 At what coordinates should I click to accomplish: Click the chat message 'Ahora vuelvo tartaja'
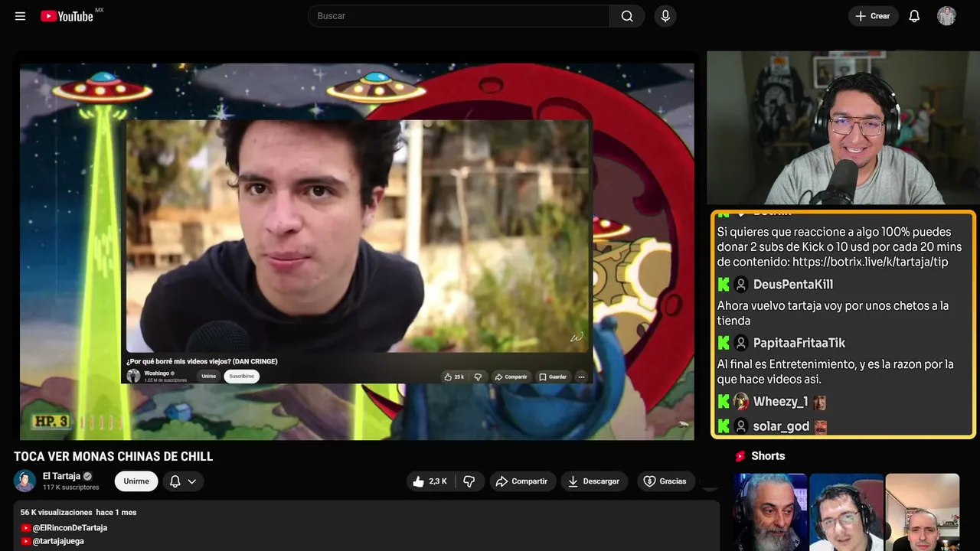coord(833,313)
